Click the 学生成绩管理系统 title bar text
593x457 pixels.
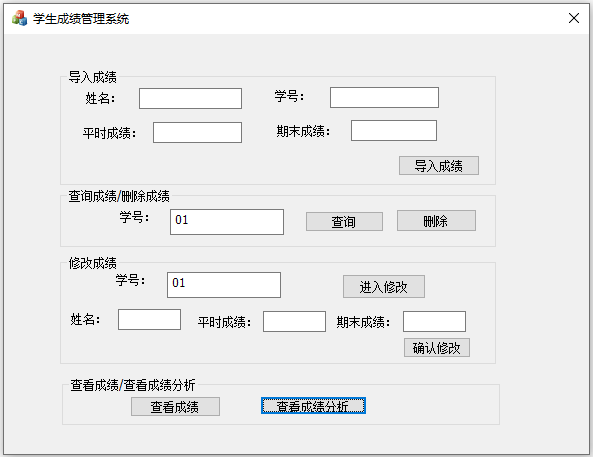[x=81, y=18]
